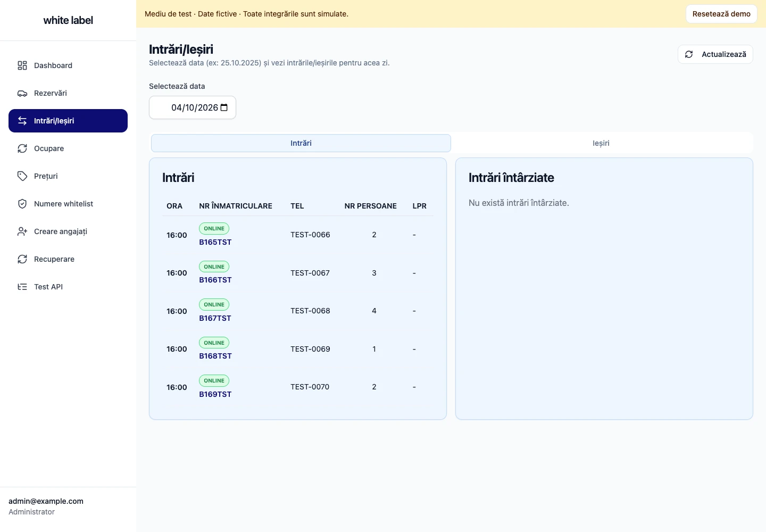Open the calendar picker icon in date field

[224, 107]
